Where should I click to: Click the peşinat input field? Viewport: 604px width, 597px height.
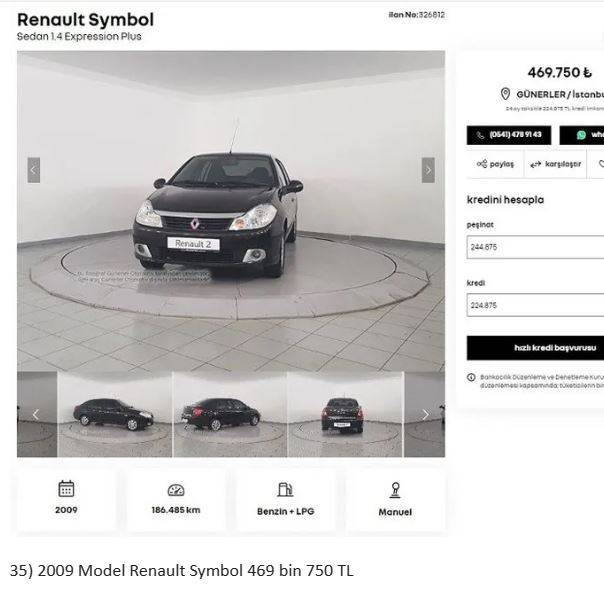pyautogui.click(x=535, y=247)
